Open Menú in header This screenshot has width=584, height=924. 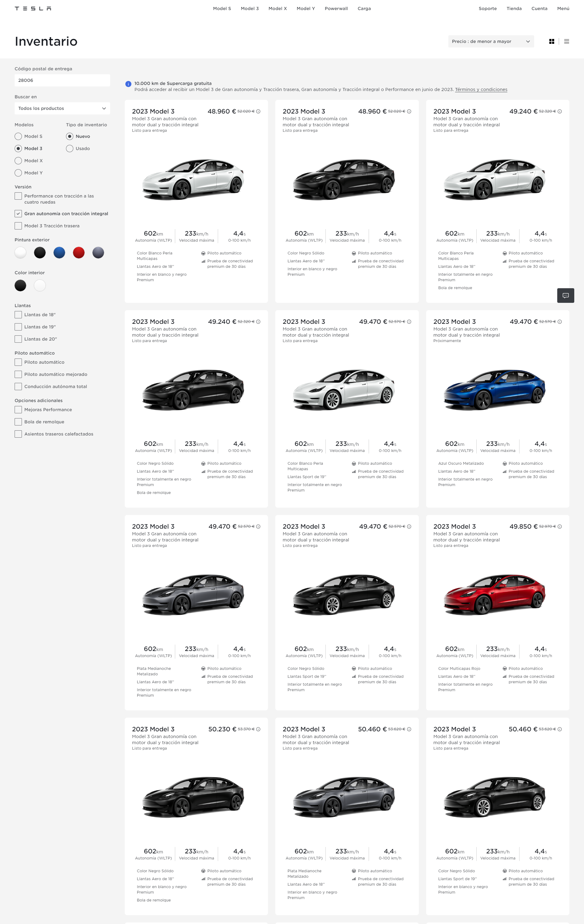pyautogui.click(x=563, y=9)
